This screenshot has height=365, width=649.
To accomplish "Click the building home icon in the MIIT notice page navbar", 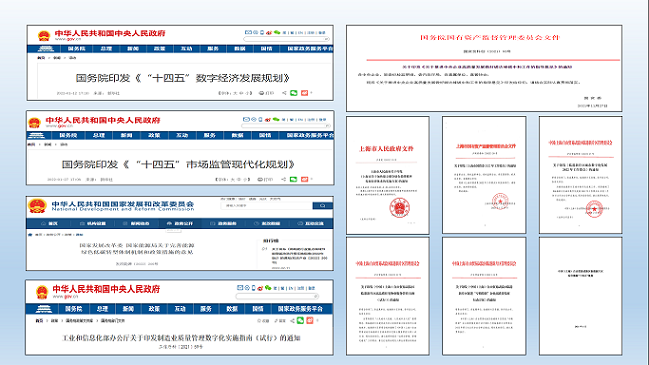I will click(x=43, y=309).
